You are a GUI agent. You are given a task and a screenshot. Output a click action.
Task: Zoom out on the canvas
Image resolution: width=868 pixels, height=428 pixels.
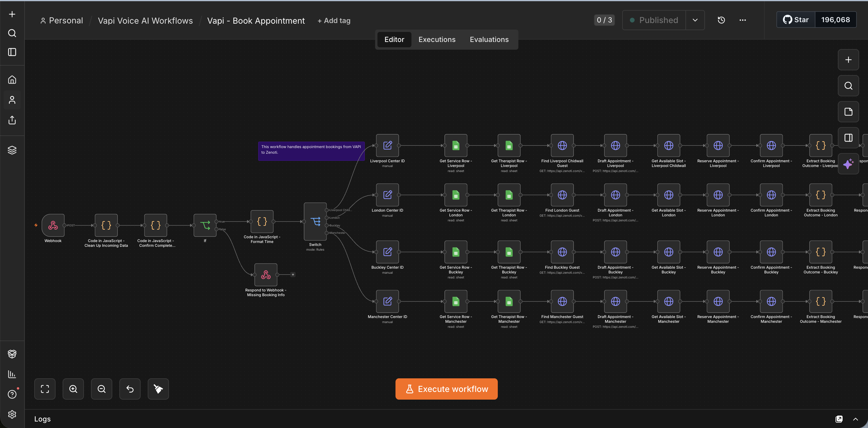pyautogui.click(x=101, y=389)
